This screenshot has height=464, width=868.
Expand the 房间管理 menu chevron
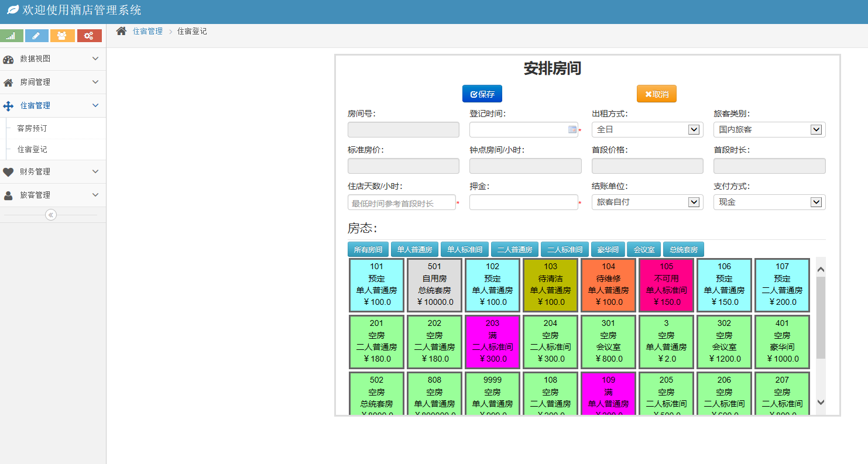(95, 82)
